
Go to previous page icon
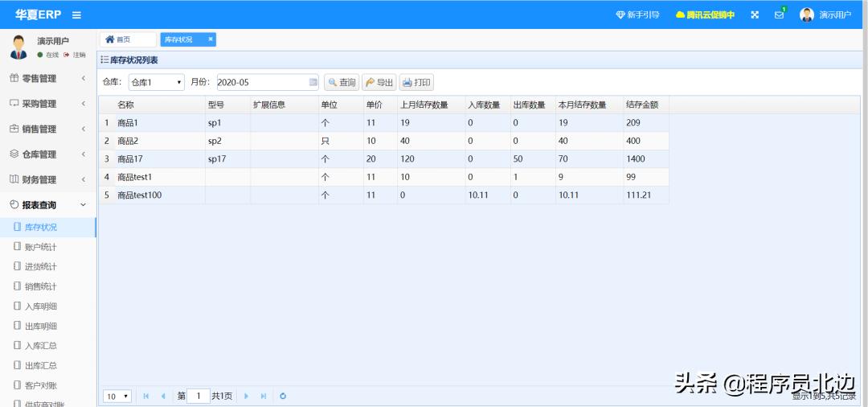point(162,397)
